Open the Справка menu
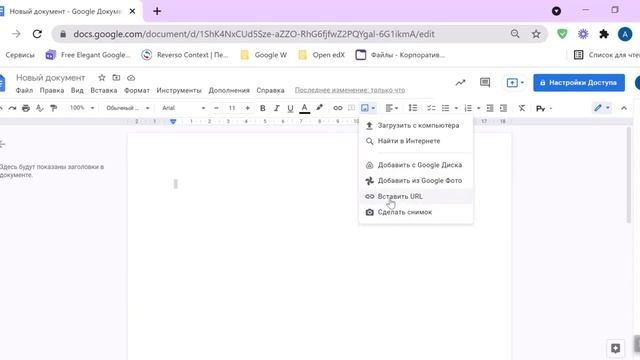This screenshot has width=640, height=360. (x=270, y=90)
